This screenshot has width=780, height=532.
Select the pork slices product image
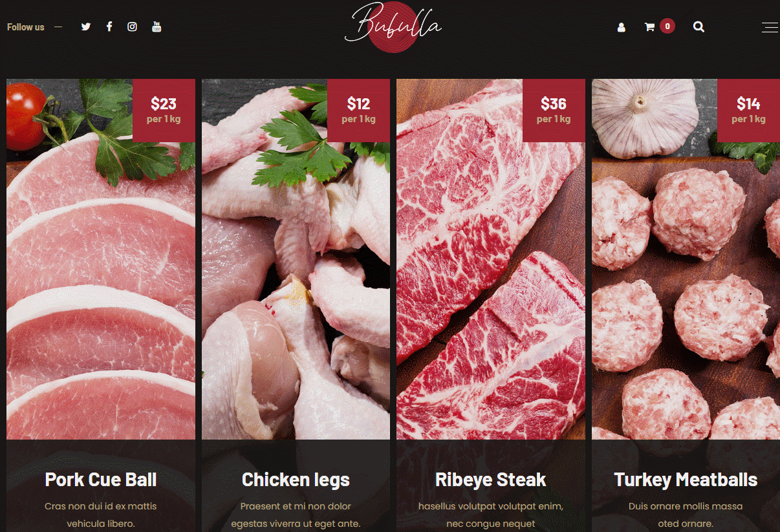click(x=101, y=259)
